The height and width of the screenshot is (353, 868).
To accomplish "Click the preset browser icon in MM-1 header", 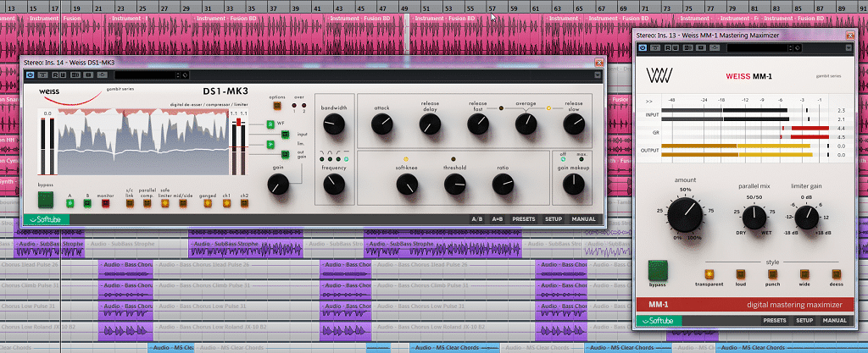I will tap(798, 48).
